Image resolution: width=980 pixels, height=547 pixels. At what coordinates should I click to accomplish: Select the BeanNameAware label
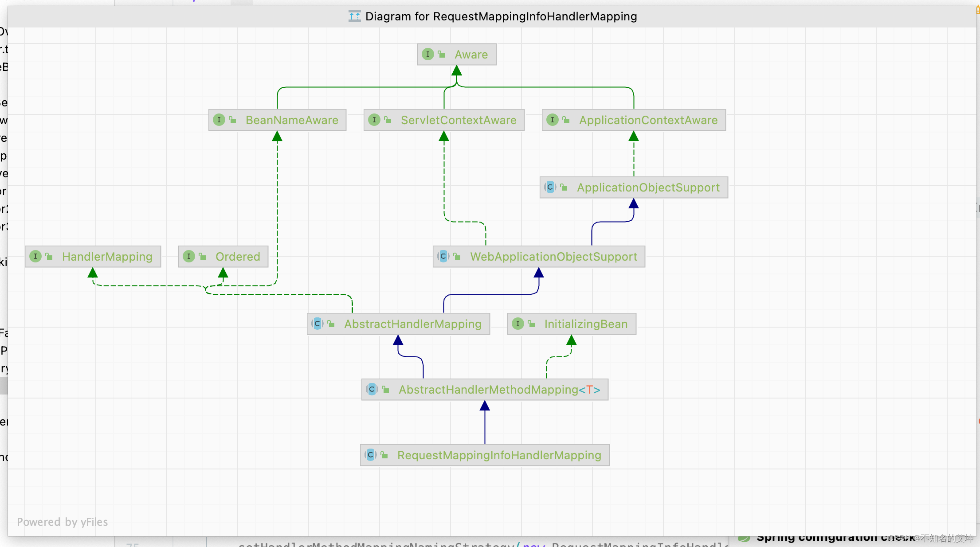click(x=292, y=120)
